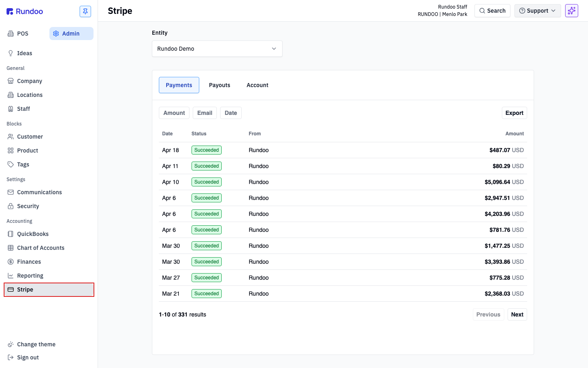Viewport: 588px width, 368px height.
Task: Click the Mar 21 date cell
Action: (171, 294)
